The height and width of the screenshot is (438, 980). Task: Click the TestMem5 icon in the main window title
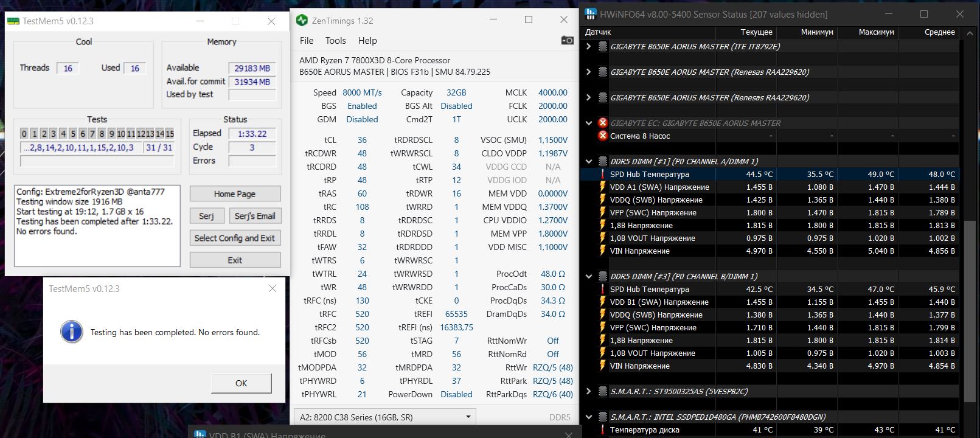coord(13,21)
